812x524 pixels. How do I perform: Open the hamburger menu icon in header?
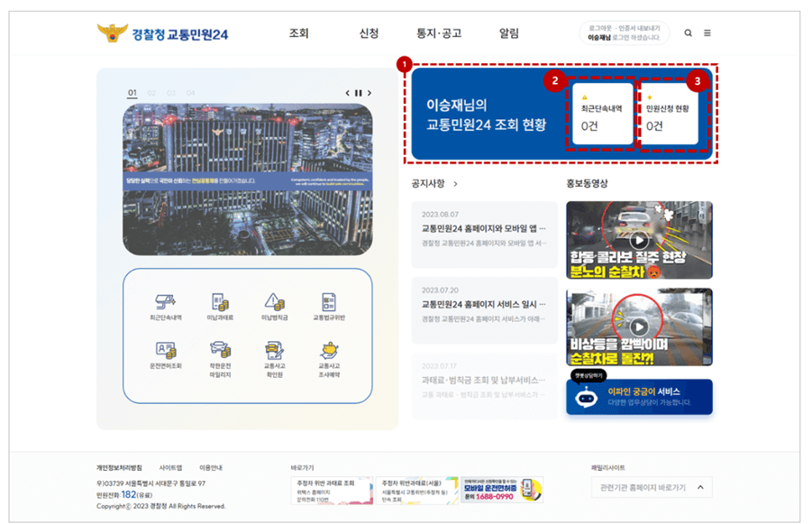click(707, 33)
